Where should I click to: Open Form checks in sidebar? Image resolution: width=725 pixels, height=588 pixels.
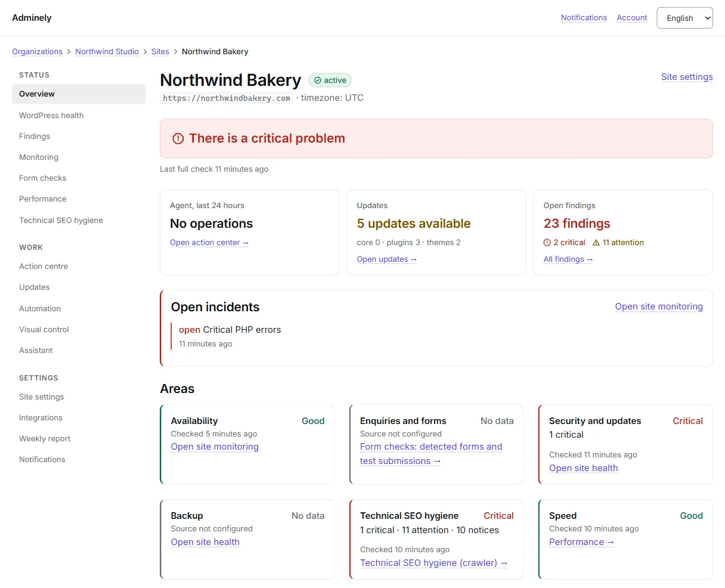click(79, 178)
